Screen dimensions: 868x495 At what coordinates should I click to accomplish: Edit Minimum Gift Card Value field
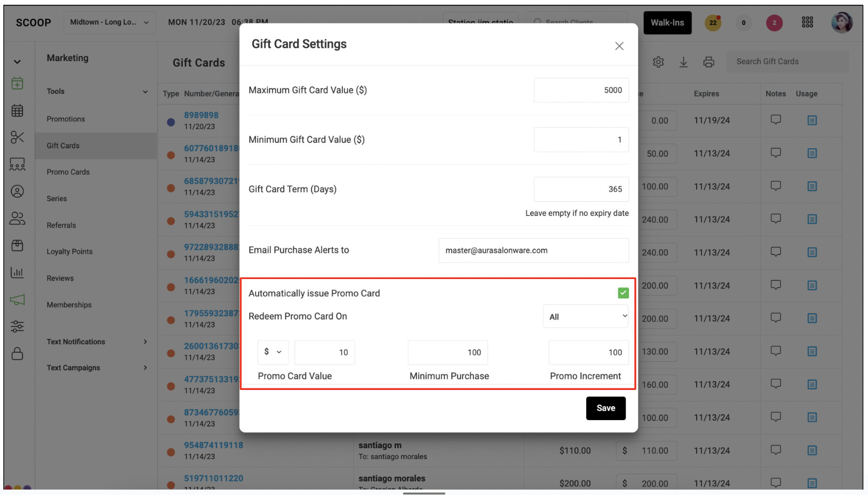click(x=581, y=140)
